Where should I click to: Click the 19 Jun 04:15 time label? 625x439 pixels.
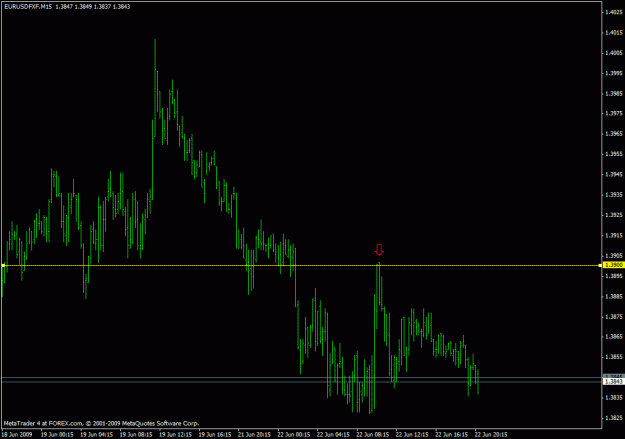pyautogui.click(x=97, y=434)
